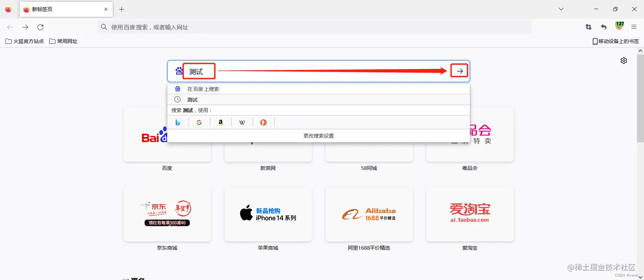Viewport: 644px width, 280px height.
Task: Open a new tab with the plus button
Action: coord(122,9)
